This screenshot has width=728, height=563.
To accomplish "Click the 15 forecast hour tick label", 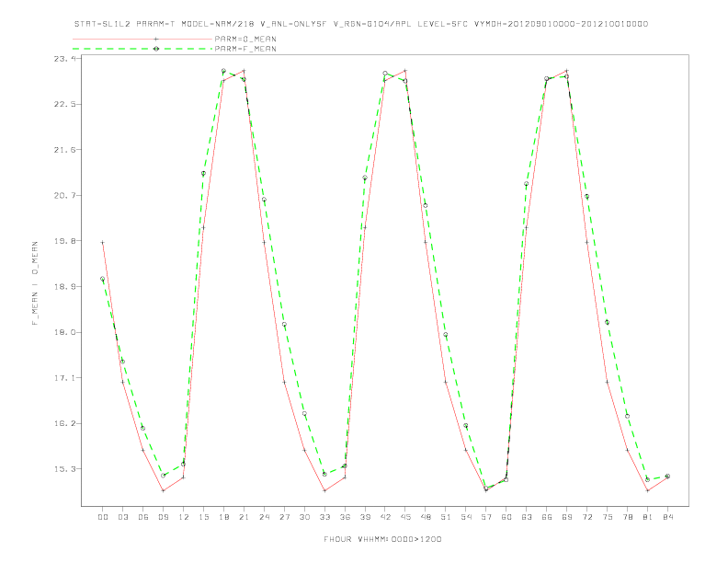I will [x=203, y=517].
